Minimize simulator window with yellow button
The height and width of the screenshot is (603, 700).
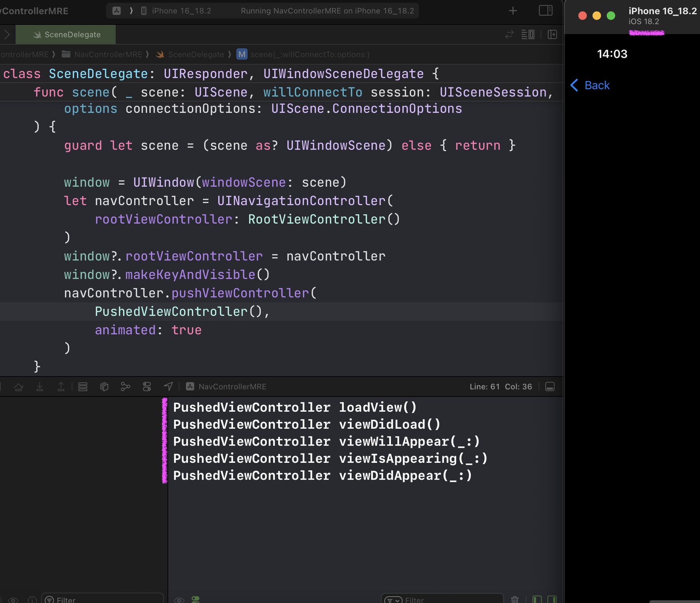pos(596,16)
